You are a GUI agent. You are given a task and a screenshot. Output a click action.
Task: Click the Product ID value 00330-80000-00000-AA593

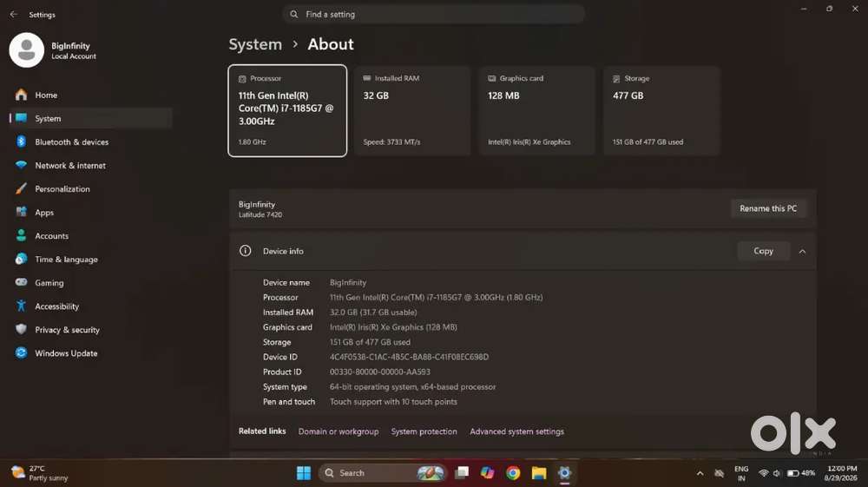tap(380, 372)
